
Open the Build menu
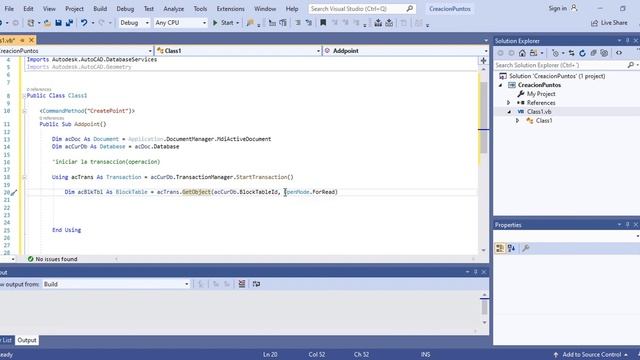click(100, 9)
